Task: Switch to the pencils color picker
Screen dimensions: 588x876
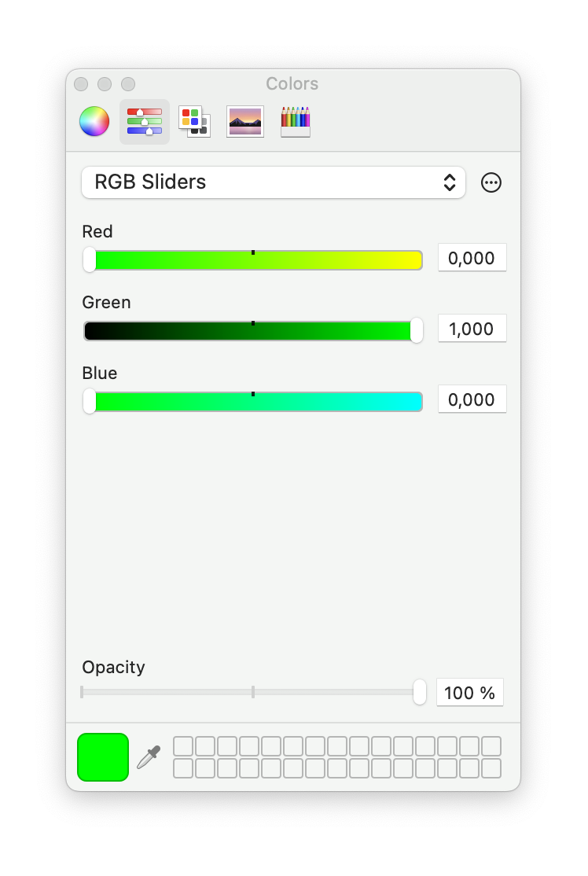Action: (x=296, y=122)
